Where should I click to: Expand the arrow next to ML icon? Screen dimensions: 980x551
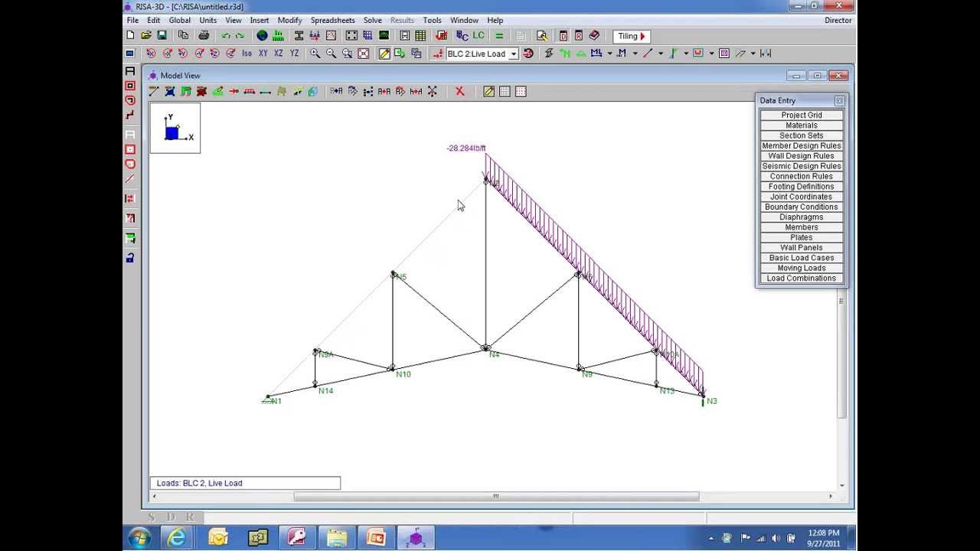tap(609, 54)
